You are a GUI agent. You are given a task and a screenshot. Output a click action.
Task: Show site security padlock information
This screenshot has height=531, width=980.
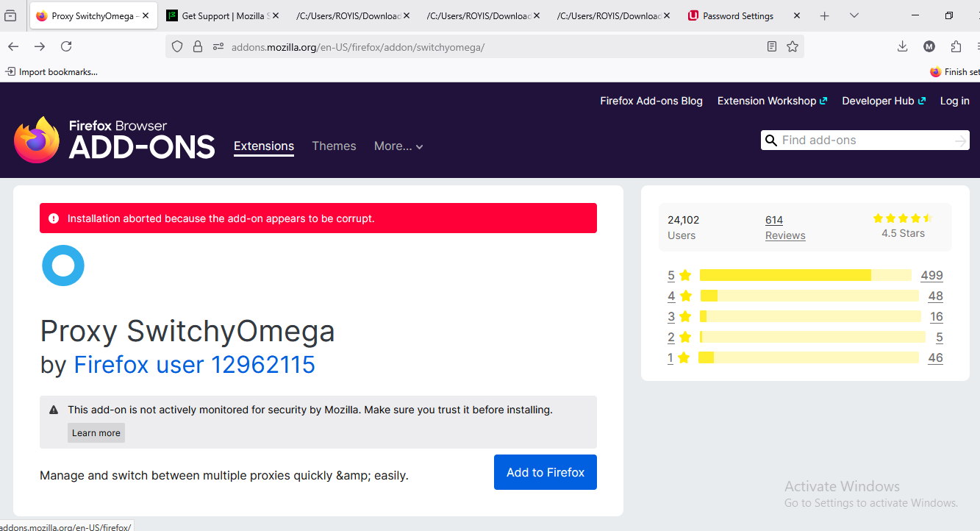197,46
